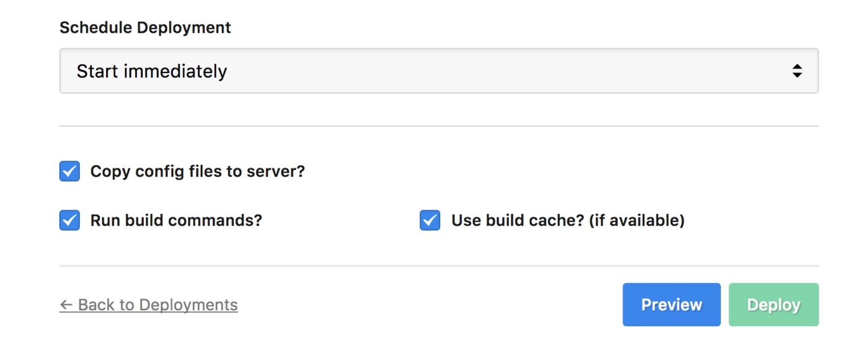Click the checkmark icon beside Run build commands
Screen dimensions: 868x356
(69, 220)
